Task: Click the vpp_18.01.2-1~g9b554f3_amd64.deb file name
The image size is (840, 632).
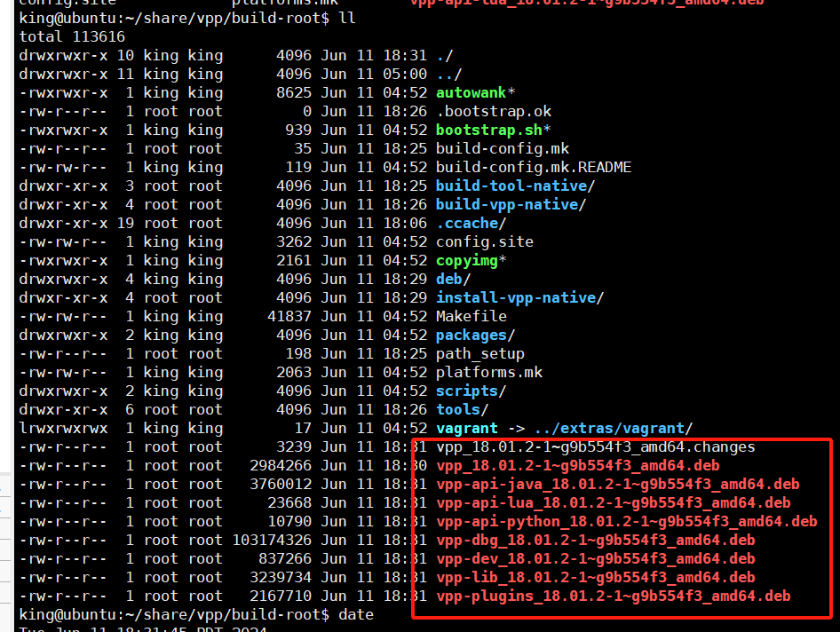Action: (x=578, y=466)
